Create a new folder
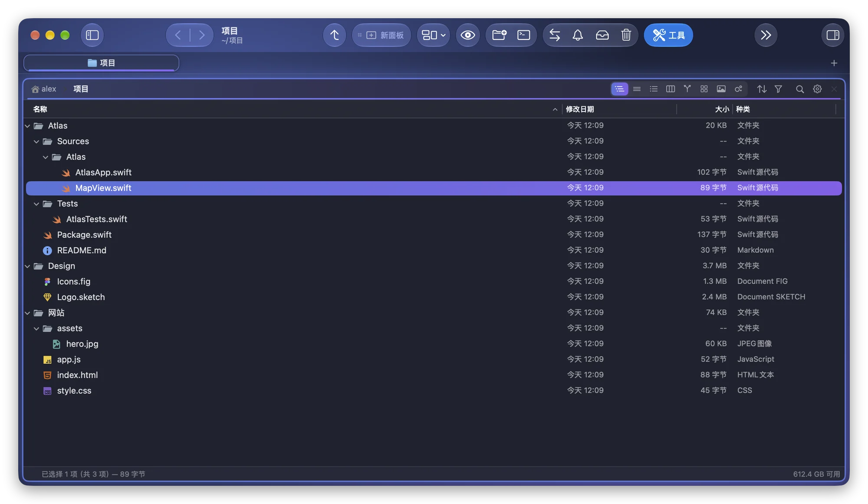The width and height of the screenshot is (868, 504). (499, 35)
